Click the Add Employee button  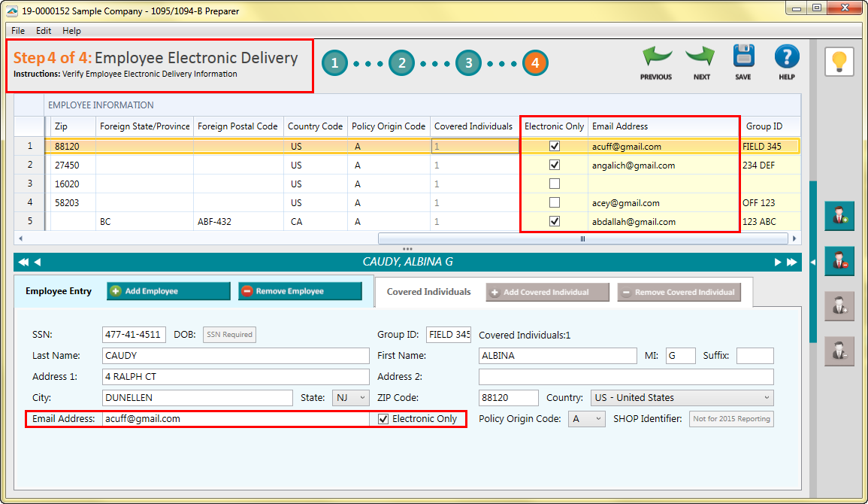168,291
